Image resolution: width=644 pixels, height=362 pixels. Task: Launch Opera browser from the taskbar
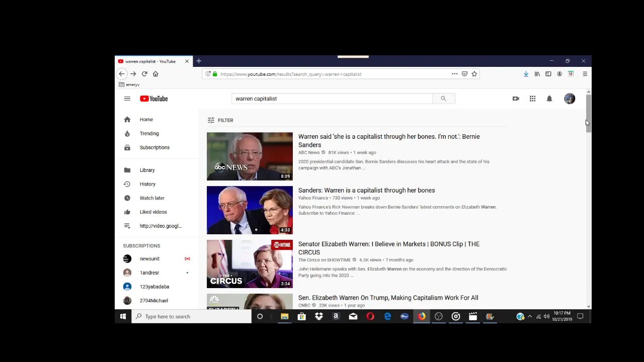pyautogui.click(x=370, y=317)
